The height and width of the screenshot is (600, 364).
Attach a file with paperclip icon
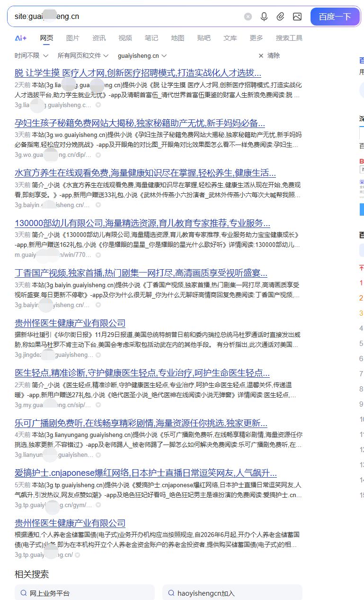(x=280, y=17)
